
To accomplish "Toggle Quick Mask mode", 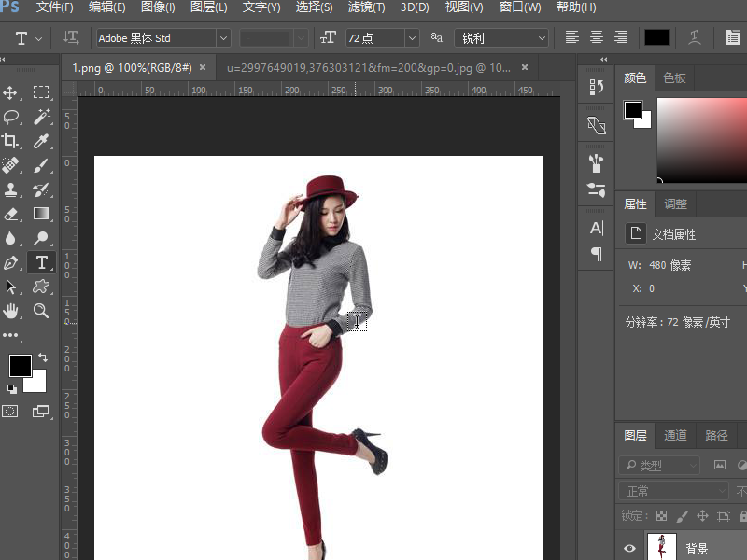I will click(x=10, y=411).
